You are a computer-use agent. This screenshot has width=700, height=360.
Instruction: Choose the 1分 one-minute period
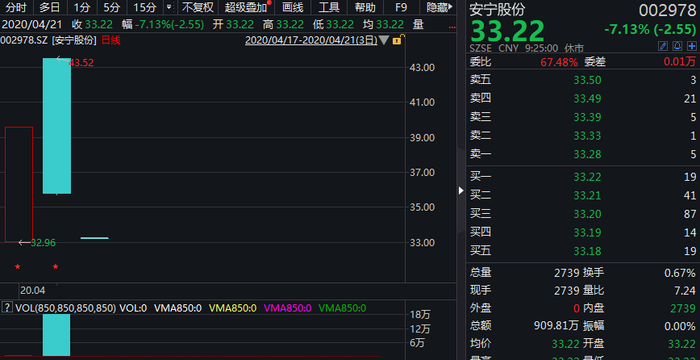(82, 7)
